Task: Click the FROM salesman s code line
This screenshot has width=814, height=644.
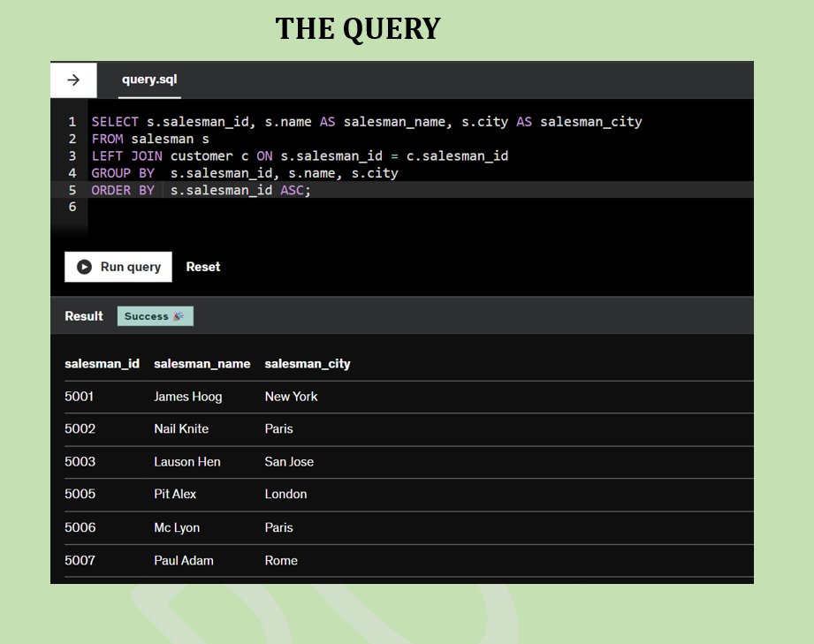Action: point(150,139)
